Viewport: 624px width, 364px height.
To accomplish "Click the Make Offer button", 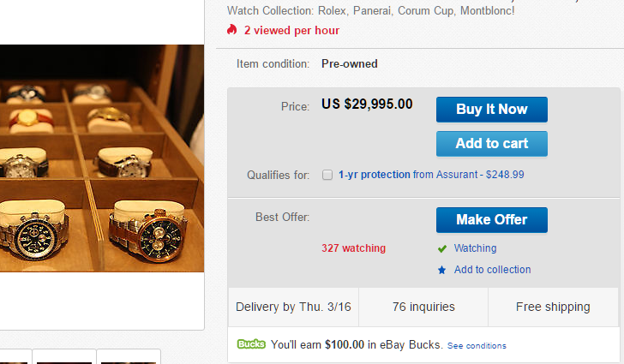I will point(491,220).
